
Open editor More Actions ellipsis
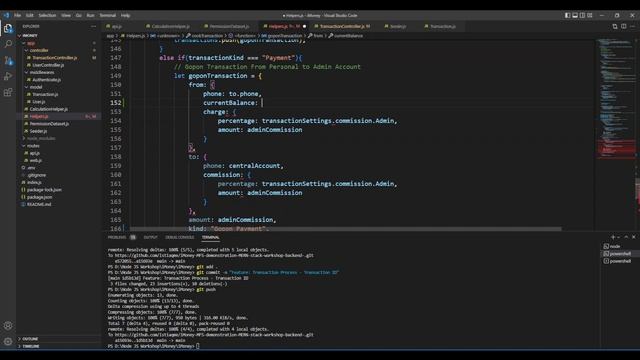coord(632,26)
